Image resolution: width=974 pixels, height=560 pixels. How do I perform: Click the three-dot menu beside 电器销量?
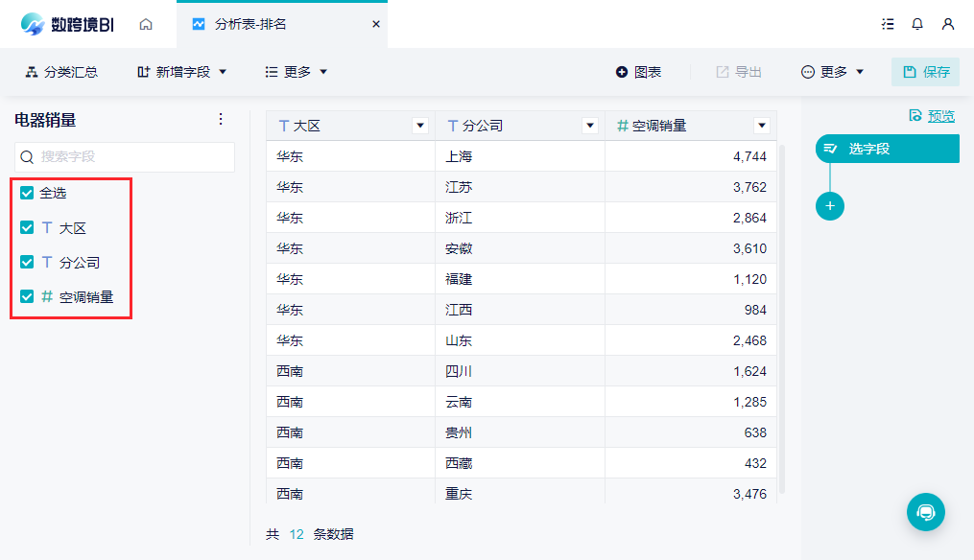coord(221,119)
